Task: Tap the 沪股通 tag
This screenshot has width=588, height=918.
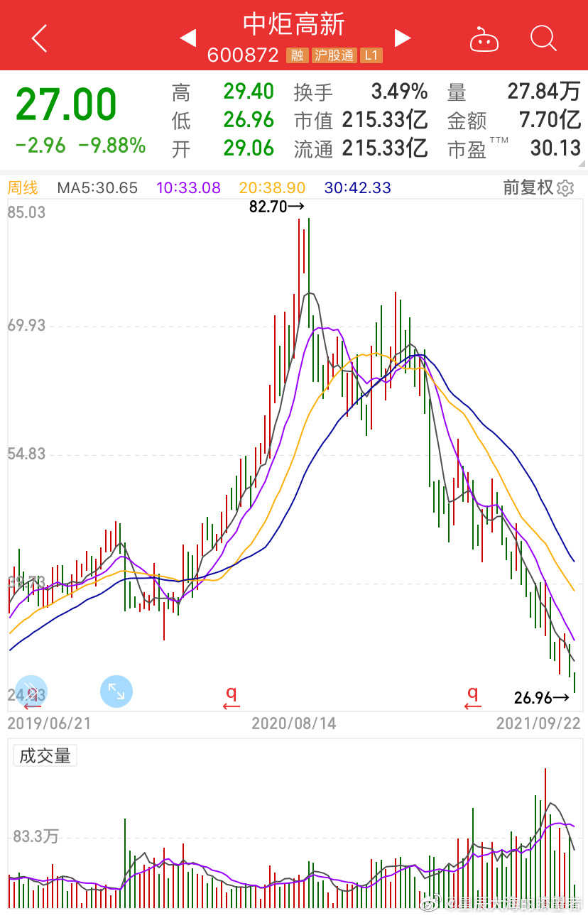Action: tap(333, 55)
